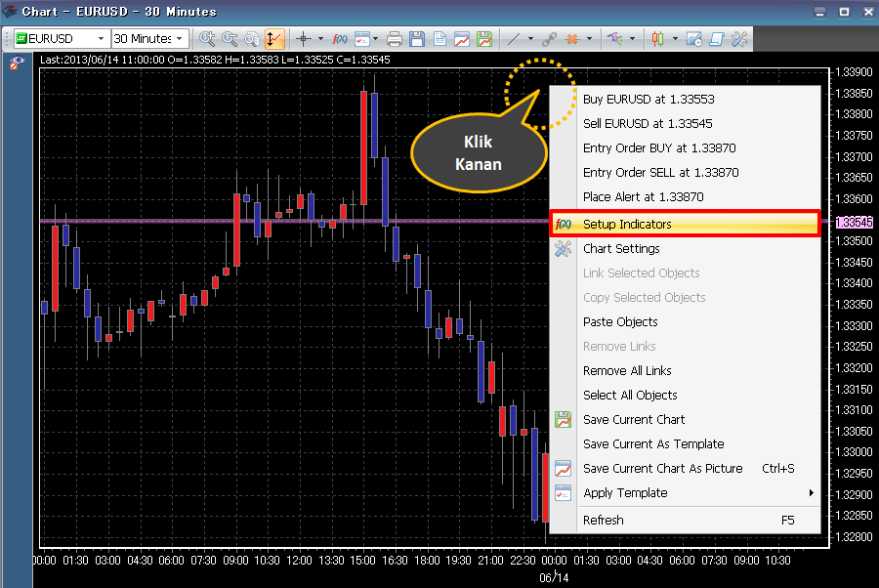Open chart settings wrench icon in toolbar

tap(739, 39)
